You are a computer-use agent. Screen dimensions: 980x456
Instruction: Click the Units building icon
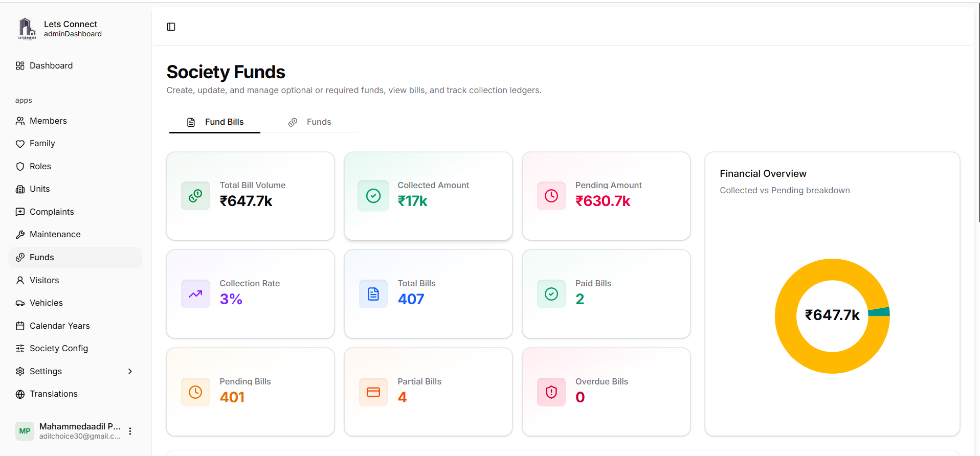pos(20,189)
